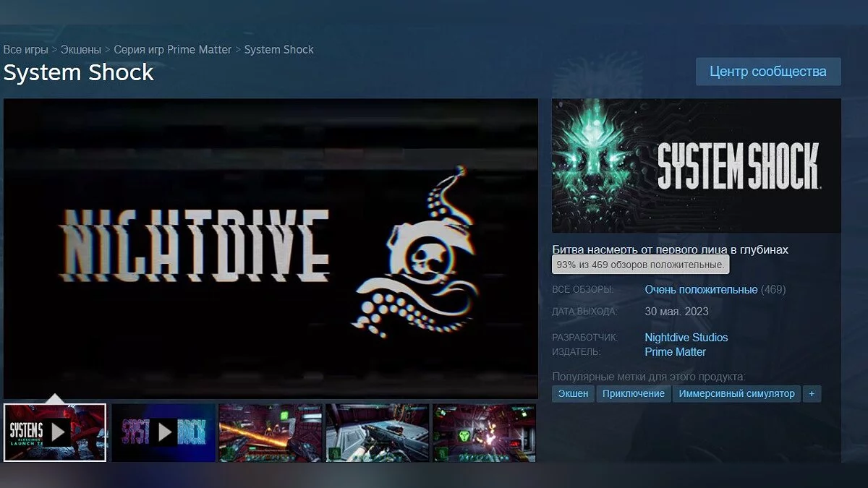The image size is (868, 488).
Task: Select the orange laser corridor screenshot thumbnail
Action: click(271, 432)
